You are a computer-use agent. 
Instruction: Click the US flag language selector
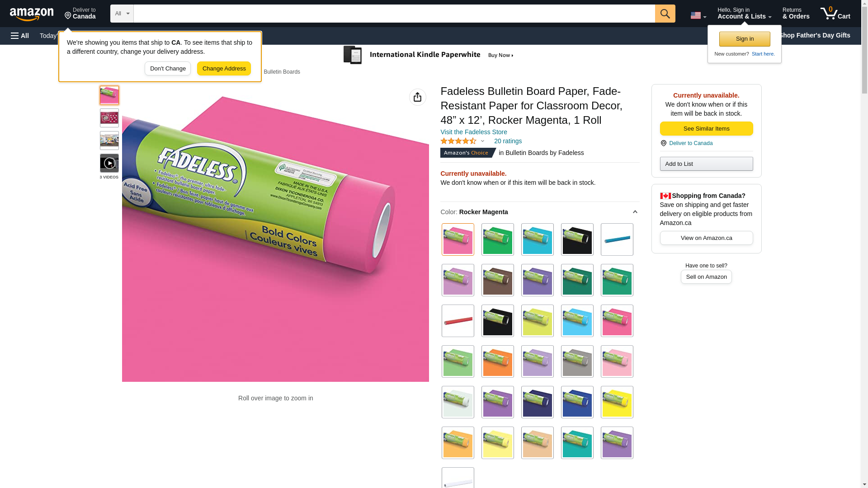tap(698, 15)
